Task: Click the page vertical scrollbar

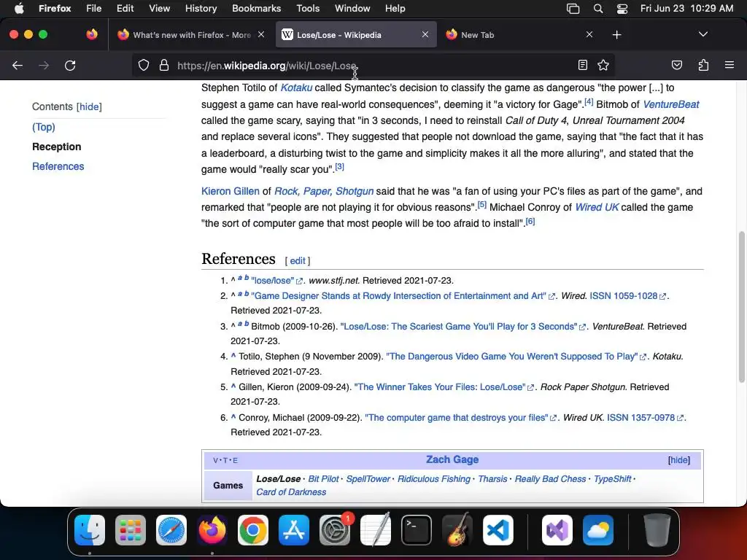Action: (x=741, y=306)
